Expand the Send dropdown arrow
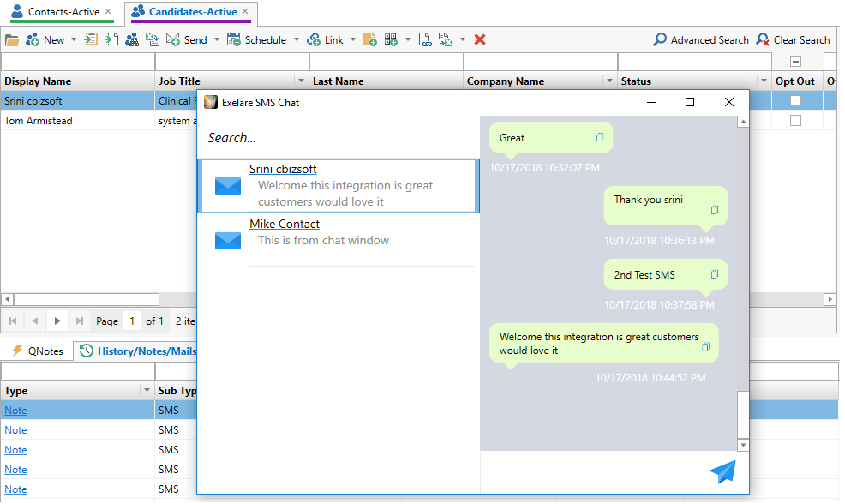 [217, 40]
